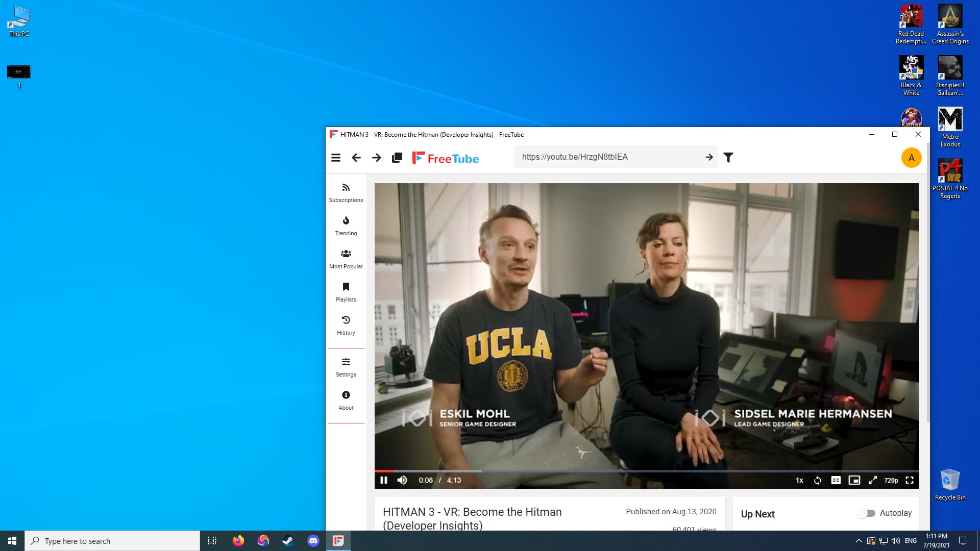Screen dimensions: 980x551
Task: Go back in FreeTube navigation
Action: tap(356, 158)
